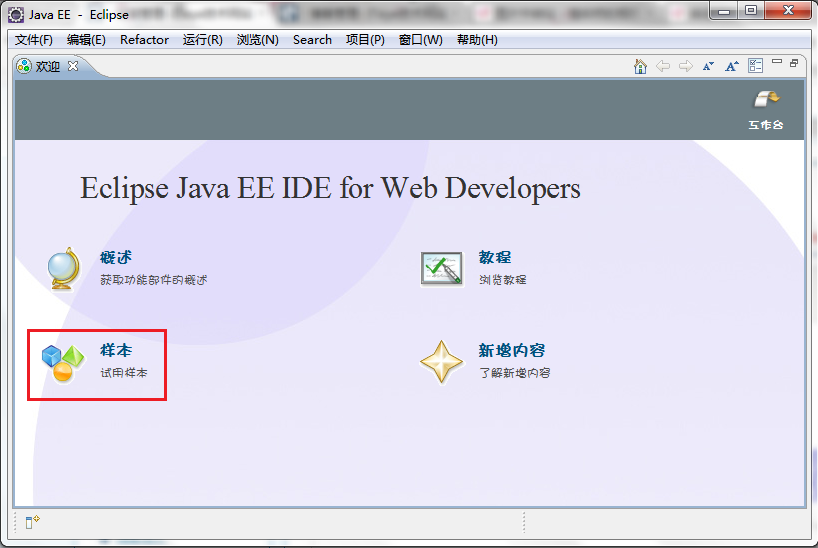Open the 文件(F) menu
This screenshot has height=548, width=818.
(x=33, y=40)
